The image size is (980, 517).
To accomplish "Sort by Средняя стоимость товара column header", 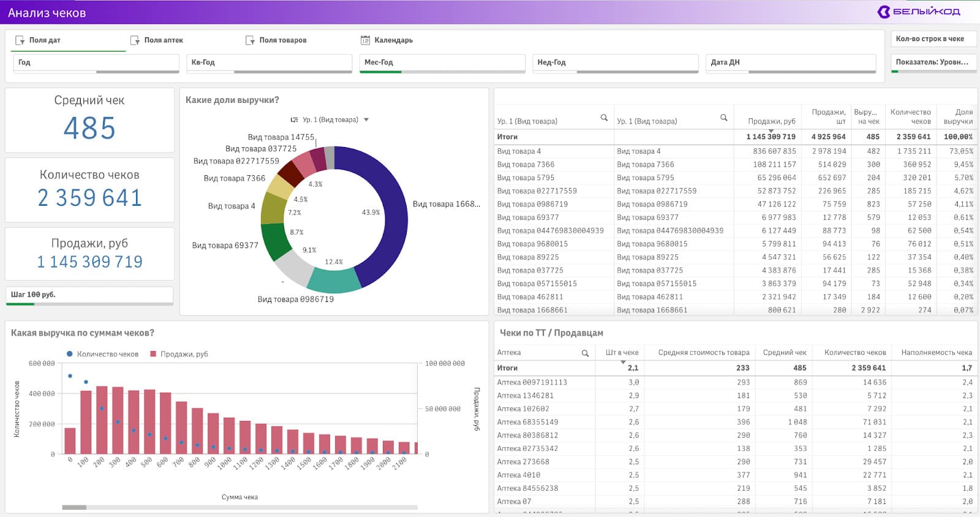I will coord(704,353).
